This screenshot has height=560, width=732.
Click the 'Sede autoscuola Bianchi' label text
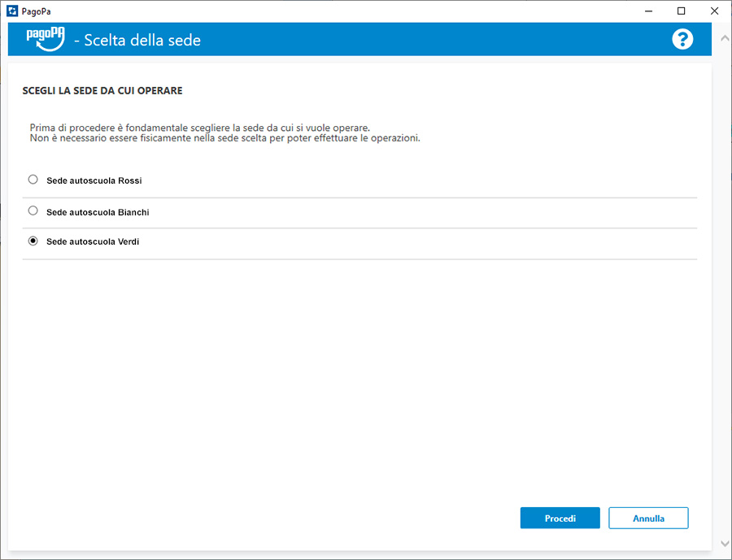(x=98, y=212)
